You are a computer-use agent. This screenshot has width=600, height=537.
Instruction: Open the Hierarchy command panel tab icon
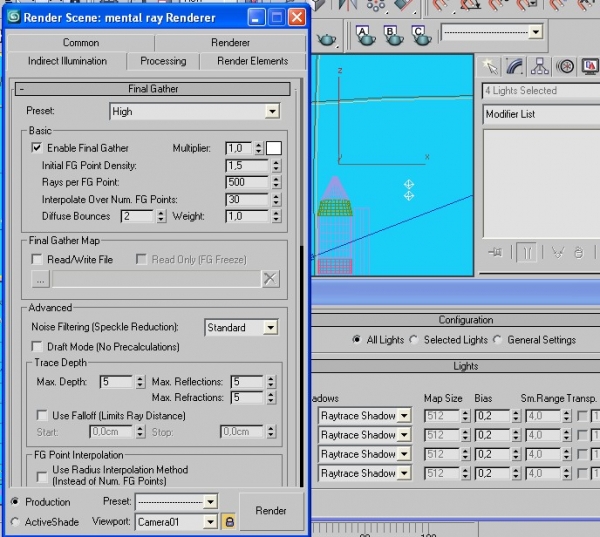coord(540,67)
